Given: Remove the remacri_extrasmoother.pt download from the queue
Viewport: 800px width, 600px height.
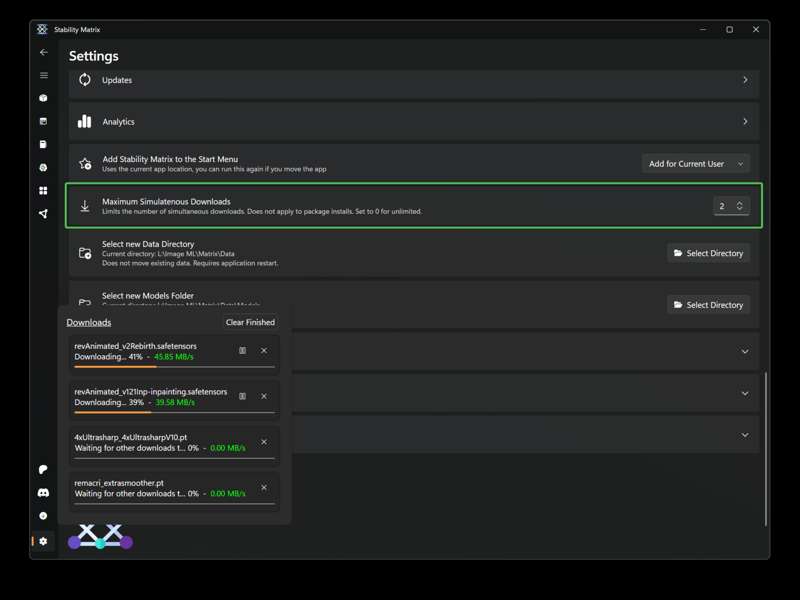Looking at the screenshot, I should 264,488.
